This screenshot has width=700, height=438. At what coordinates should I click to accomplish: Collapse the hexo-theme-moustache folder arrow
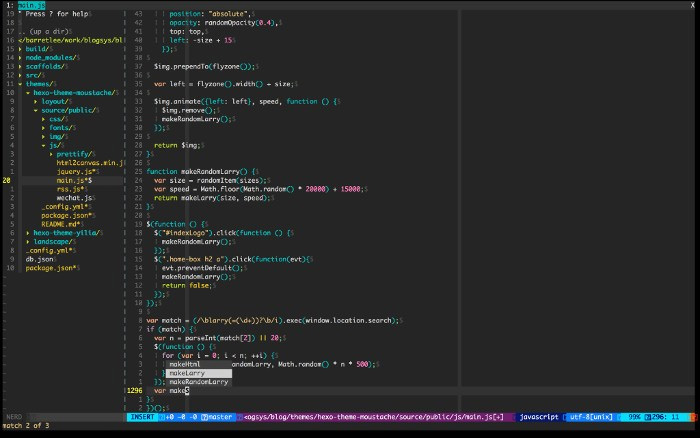pos(28,93)
